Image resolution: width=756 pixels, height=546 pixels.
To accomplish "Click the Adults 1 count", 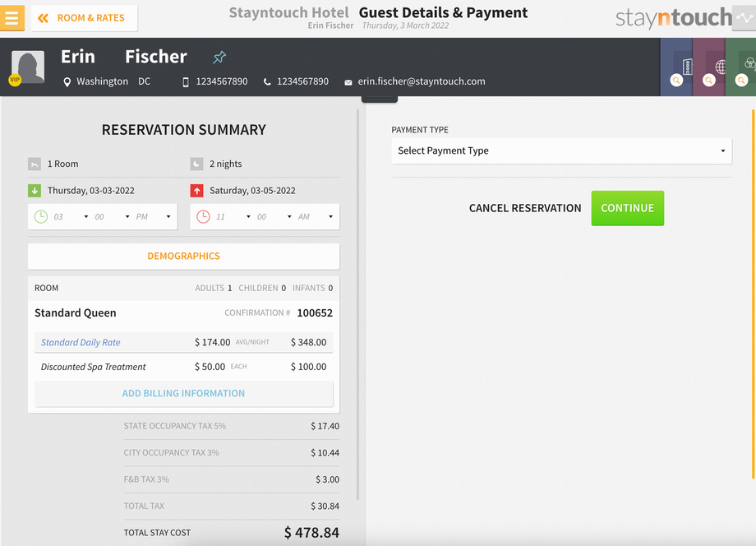I will pyautogui.click(x=213, y=289).
